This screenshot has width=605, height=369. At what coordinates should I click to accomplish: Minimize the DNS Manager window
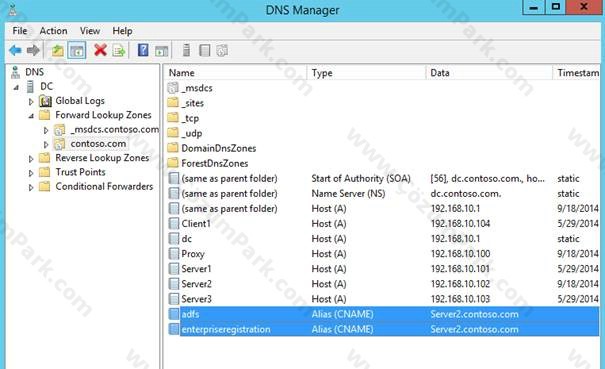point(534,7)
